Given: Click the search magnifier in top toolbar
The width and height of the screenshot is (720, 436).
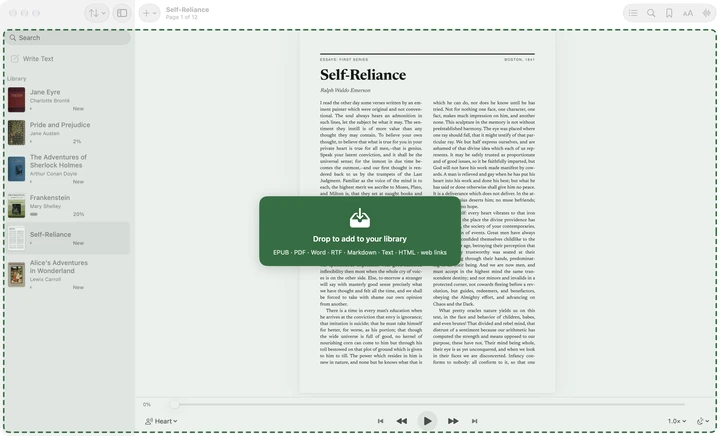Looking at the screenshot, I should tap(651, 13).
